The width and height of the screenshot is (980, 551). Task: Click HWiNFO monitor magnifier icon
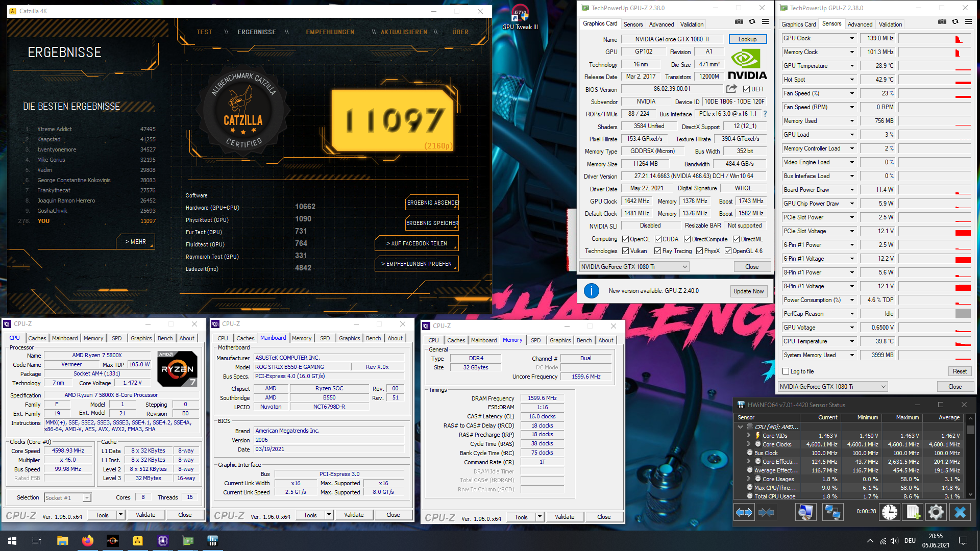[805, 512]
